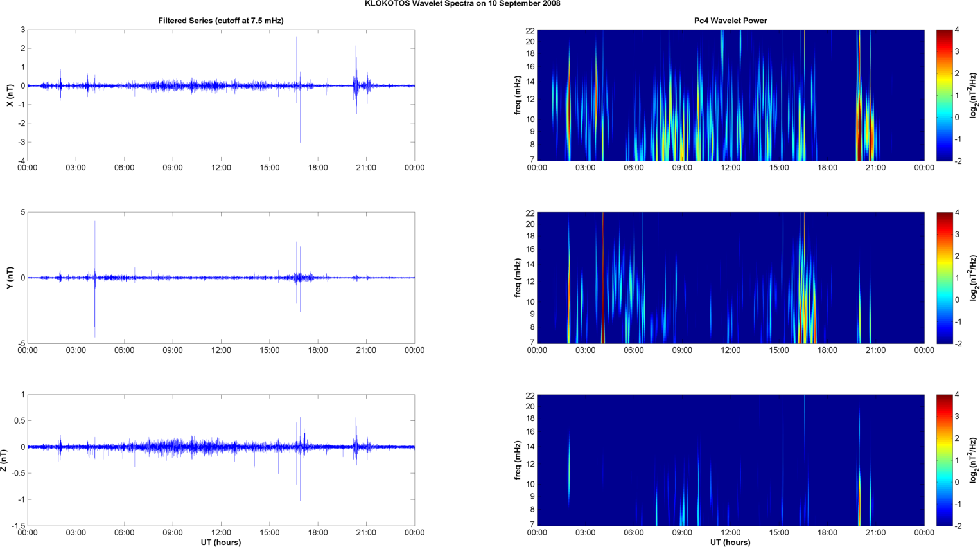Image resolution: width=980 pixels, height=547 pixels.
Task: Click freq (mHz) label of bottom wavelet plot
Action: coord(518,460)
